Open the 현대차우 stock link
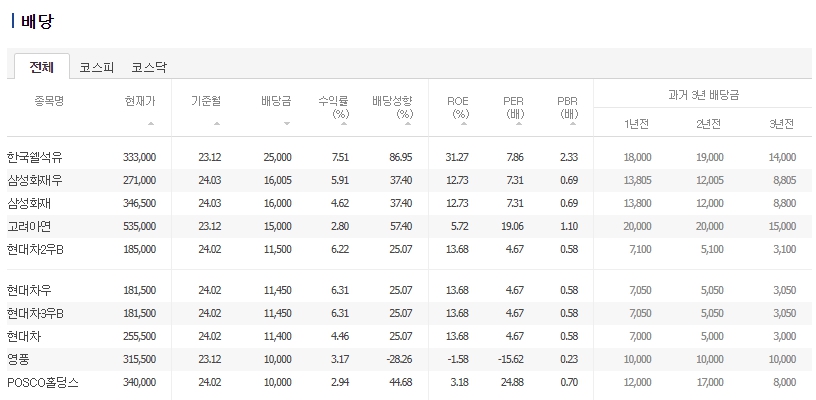Screen dimensions: 816x400 [x=29, y=290]
